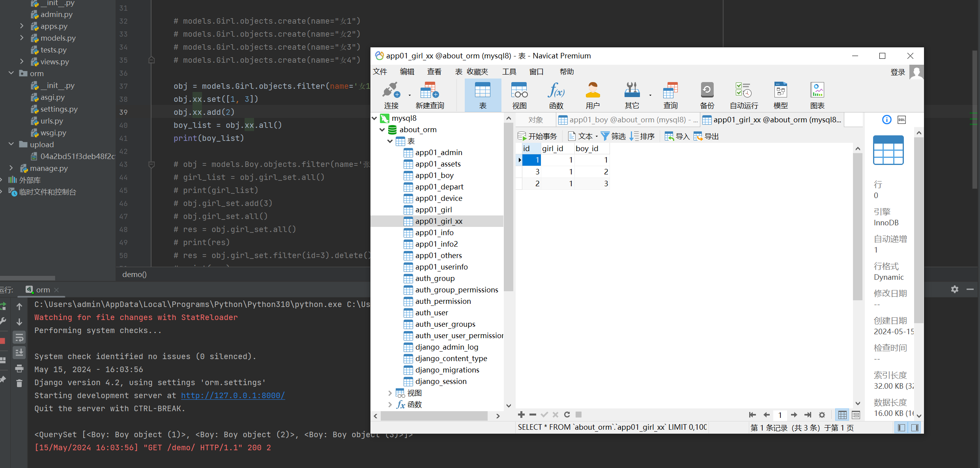Switch to the Objects tab in Navicat
The height and width of the screenshot is (468, 980).
(535, 120)
